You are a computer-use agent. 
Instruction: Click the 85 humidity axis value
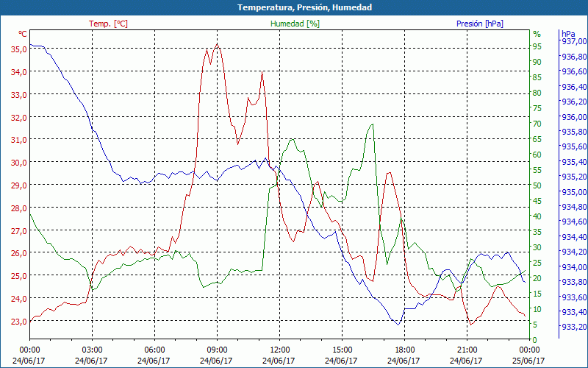tap(537, 77)
